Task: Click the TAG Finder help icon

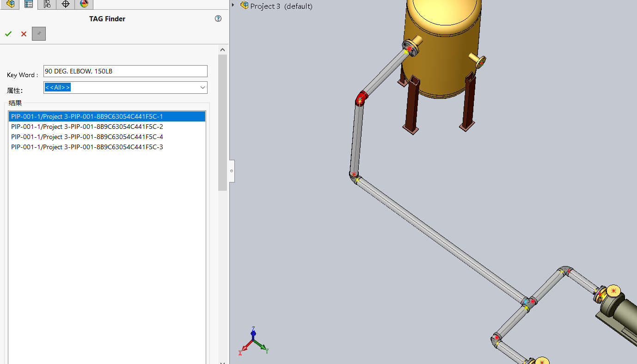Action: click(218, 19)
